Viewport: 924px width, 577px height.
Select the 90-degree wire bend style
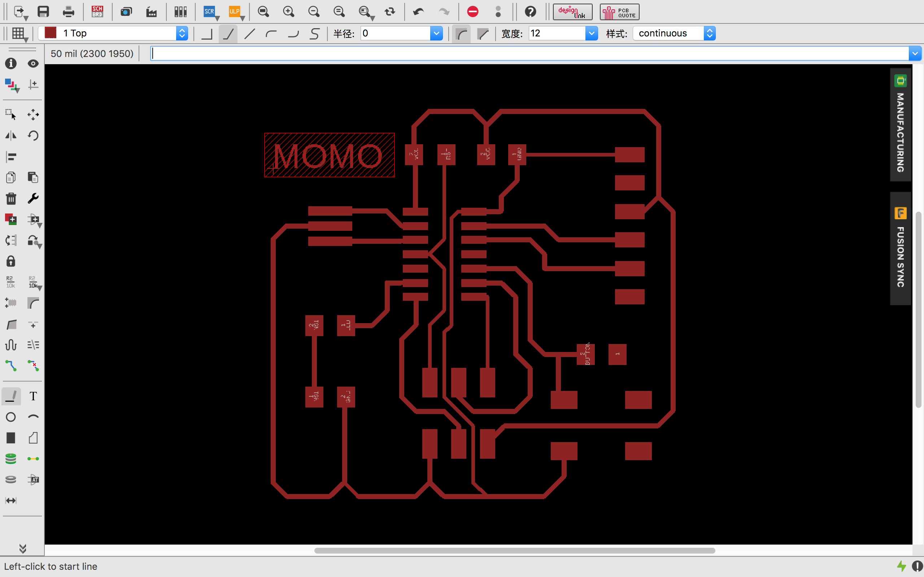206,34
